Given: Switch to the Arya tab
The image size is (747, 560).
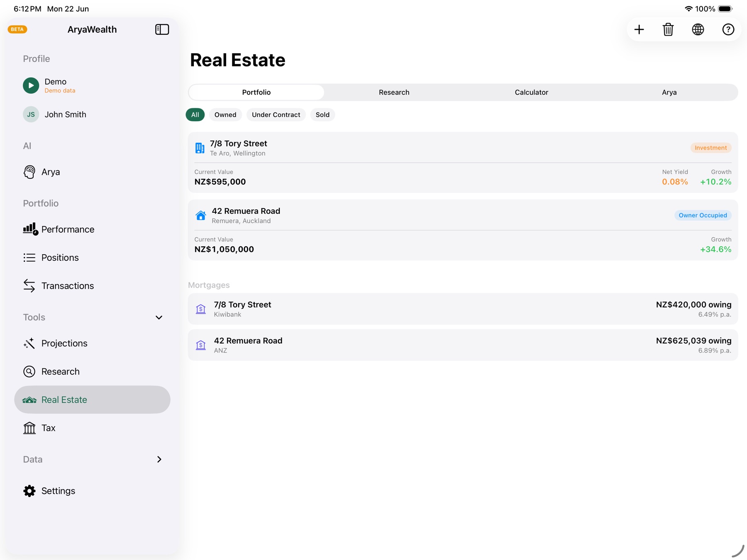Looking at the screenshot, I should pos(669,93).
